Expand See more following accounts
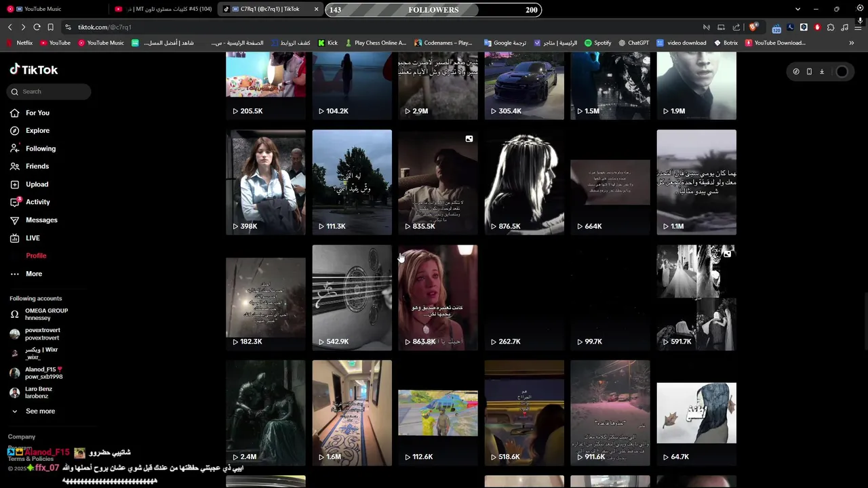 (x=40, y=411)
